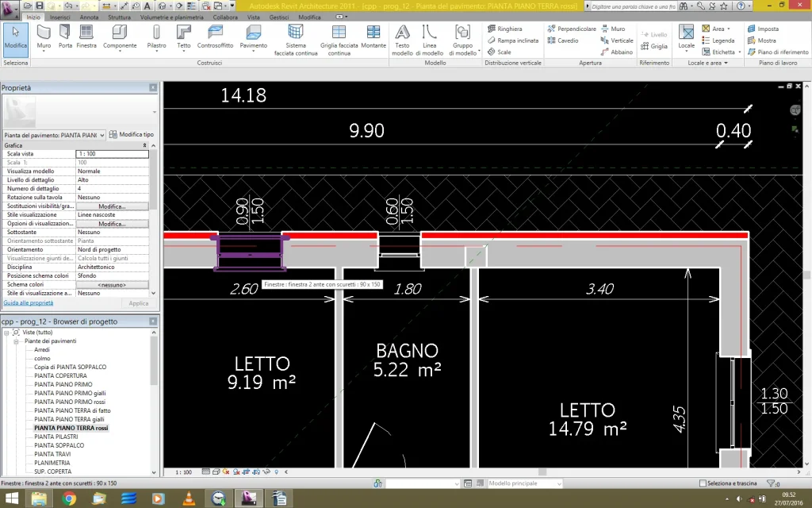Select the Muro wall tool
This screenshot has width=812, height=508.
(44, 38)
